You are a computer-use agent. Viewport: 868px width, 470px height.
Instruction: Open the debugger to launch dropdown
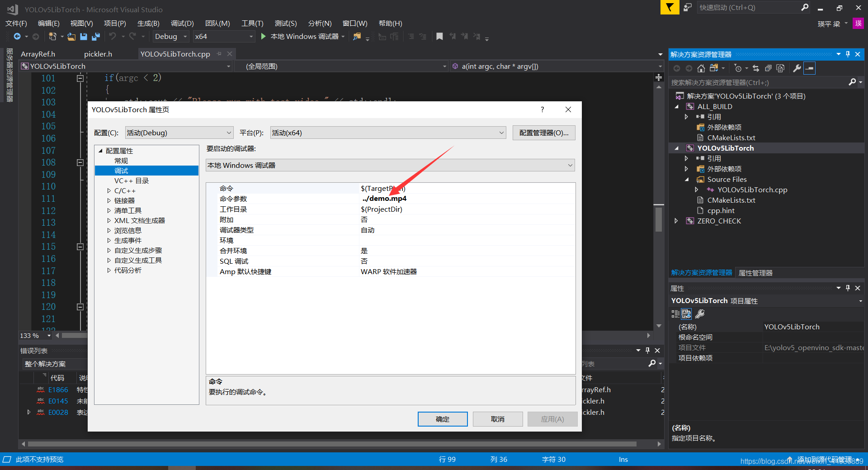pos(391,165)
